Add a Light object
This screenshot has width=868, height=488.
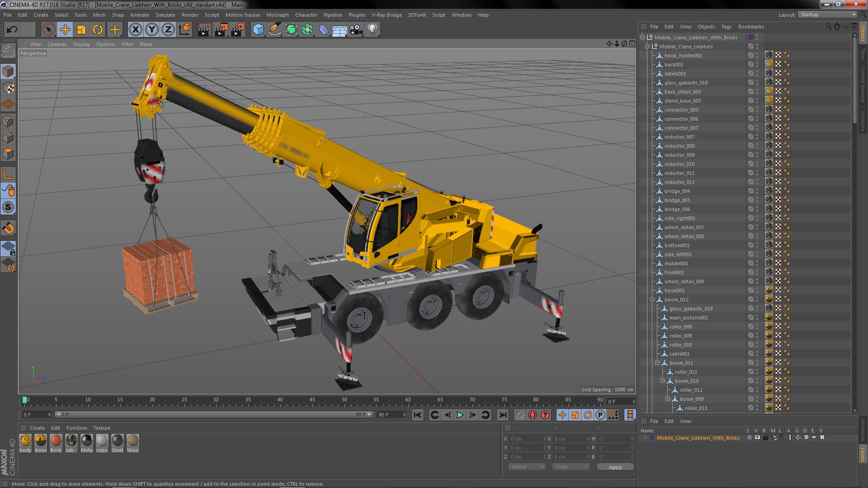coord(373,30)
